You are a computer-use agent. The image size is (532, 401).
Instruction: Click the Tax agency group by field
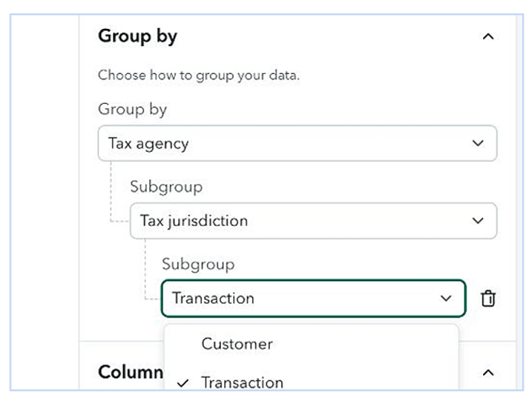(298, 143)
